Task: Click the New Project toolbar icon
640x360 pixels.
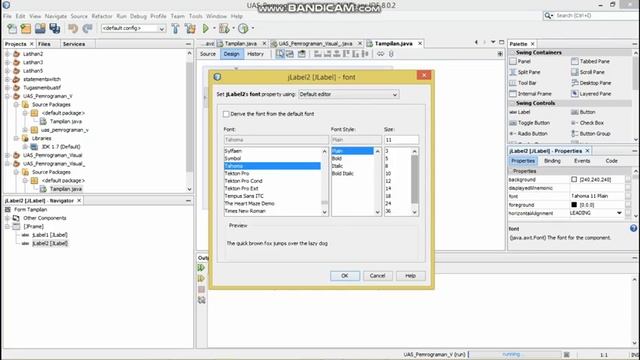Action: tap(26, 29)
